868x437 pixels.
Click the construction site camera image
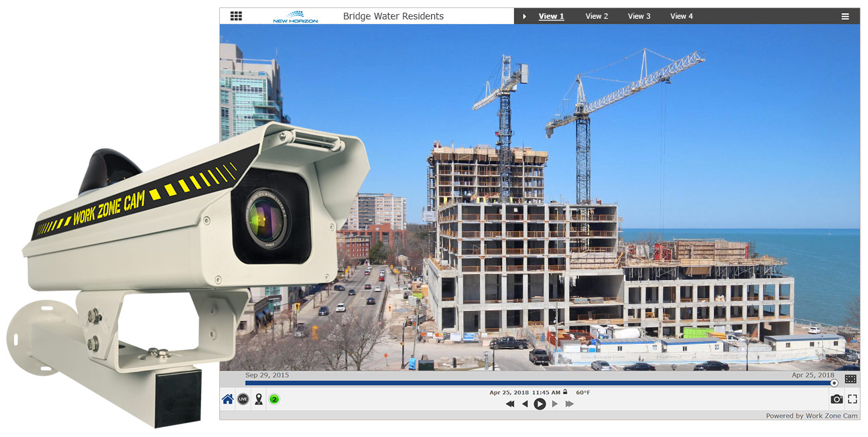pos(540,198)
